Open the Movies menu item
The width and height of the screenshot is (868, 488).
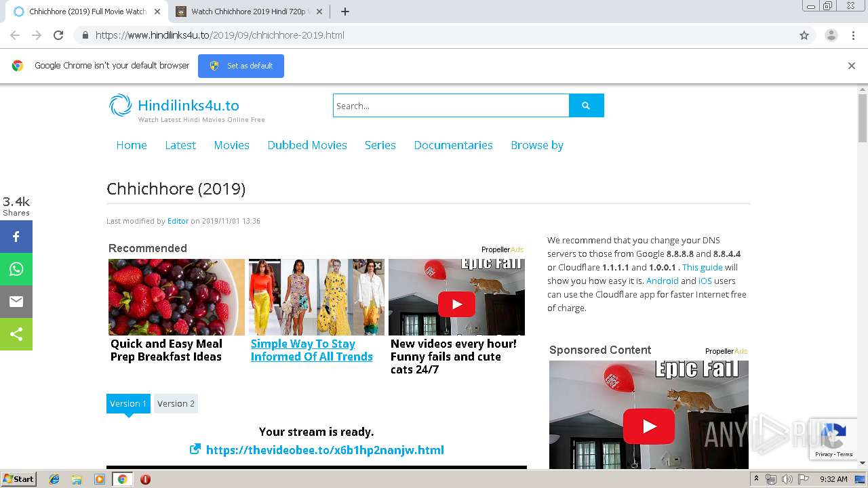[x=232, y=145]
